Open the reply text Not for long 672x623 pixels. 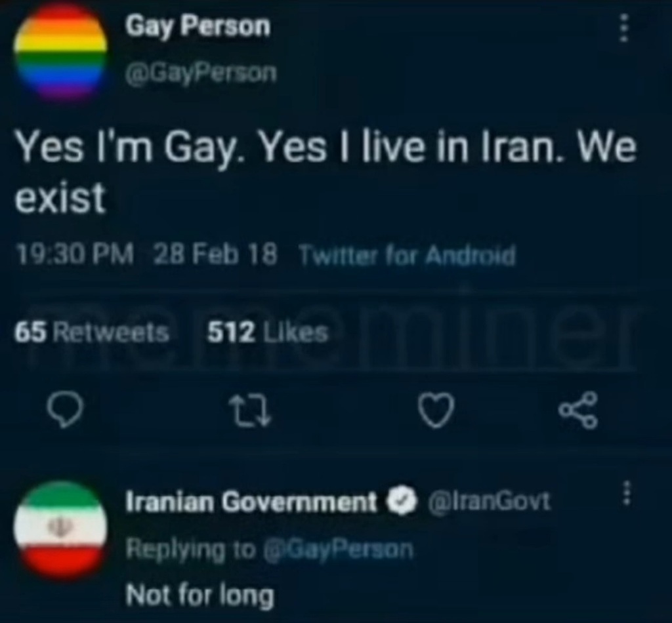pos(199,595)
